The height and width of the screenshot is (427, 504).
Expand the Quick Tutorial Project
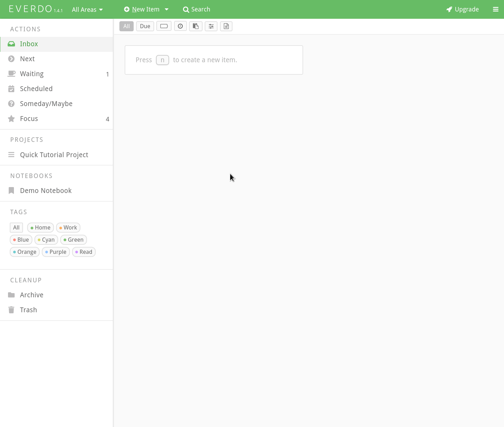click(x=54, y=155)
